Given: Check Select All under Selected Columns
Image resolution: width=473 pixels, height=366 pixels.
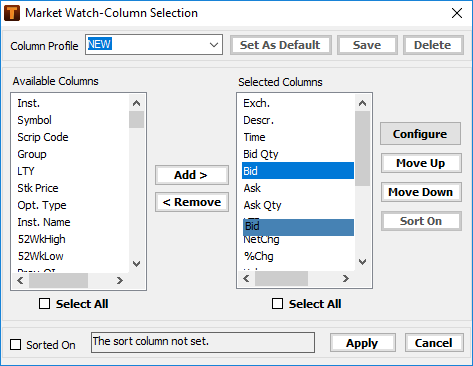Looking at the screenshot, I should (x=277, y=304).
